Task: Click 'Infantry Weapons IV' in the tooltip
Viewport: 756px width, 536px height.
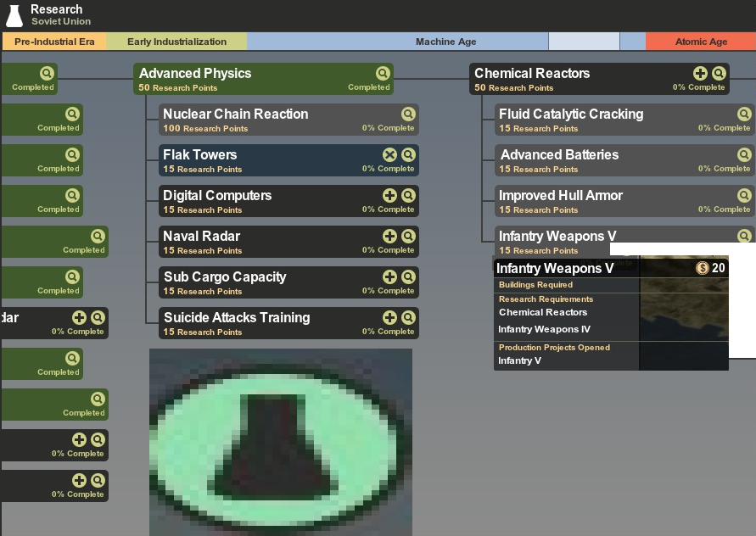Action: pos(544,329)
